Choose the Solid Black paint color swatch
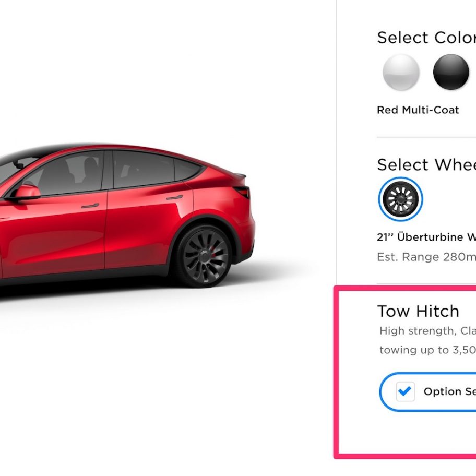Viewport: 476px width, 476px height. pos(451,72)
